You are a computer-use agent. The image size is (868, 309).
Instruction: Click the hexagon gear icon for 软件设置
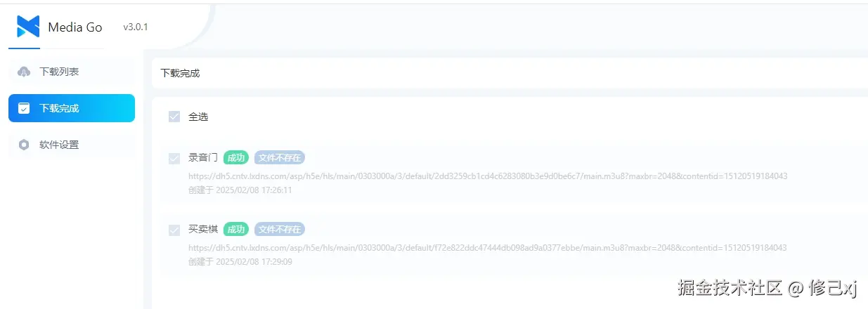24,145
